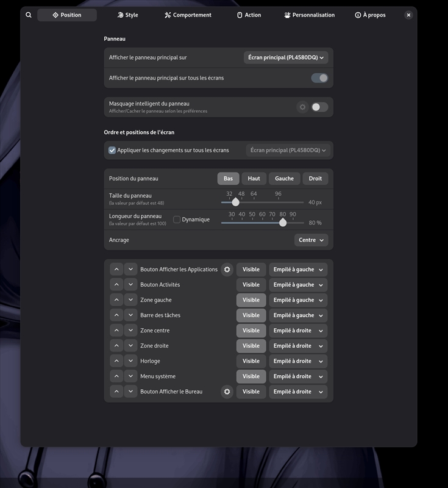The height and width of the screenshot is (488, 448).
Task: Toggle Visible button for Zone centre
Action: (251, 331)
